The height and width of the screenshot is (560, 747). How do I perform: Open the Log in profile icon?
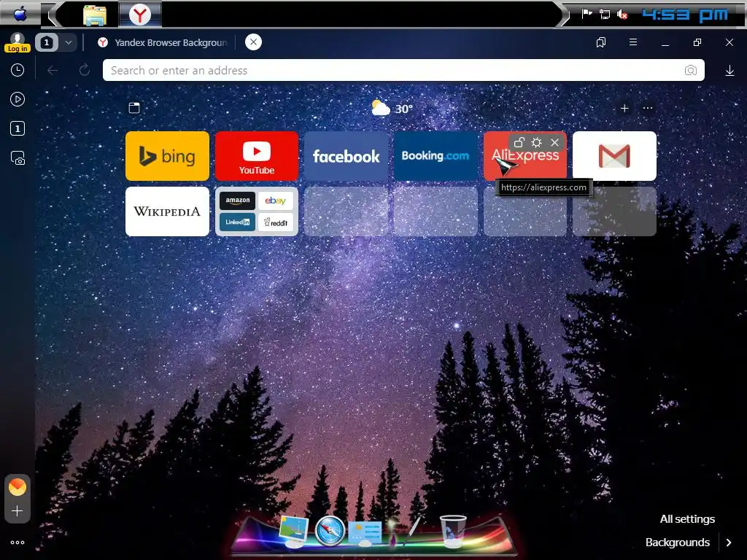pyautogui.click(x=18, y=42)
